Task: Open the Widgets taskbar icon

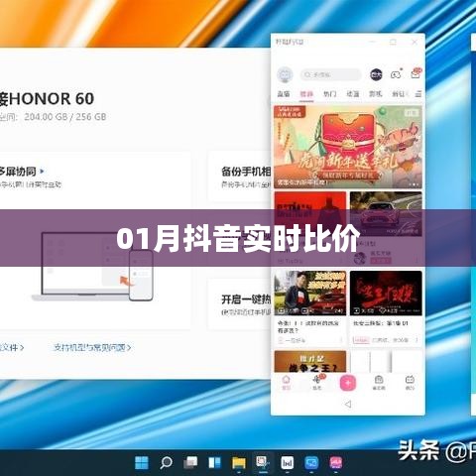Action: (214, 463)
